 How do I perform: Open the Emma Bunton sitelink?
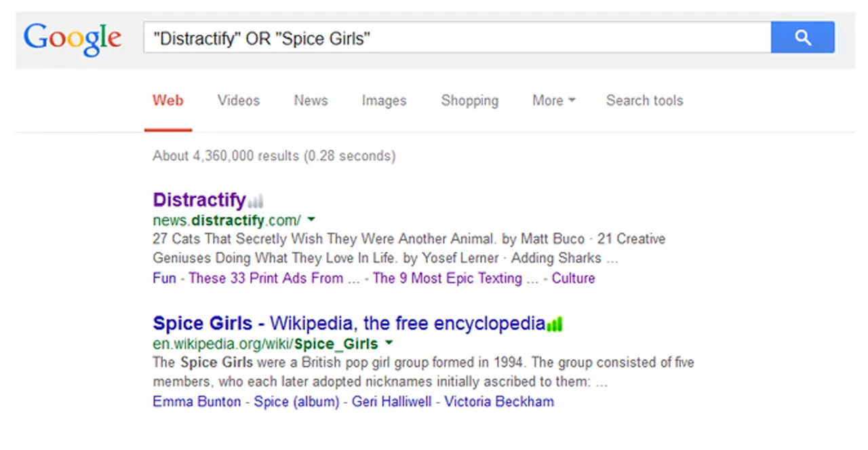tap(197, 402)
